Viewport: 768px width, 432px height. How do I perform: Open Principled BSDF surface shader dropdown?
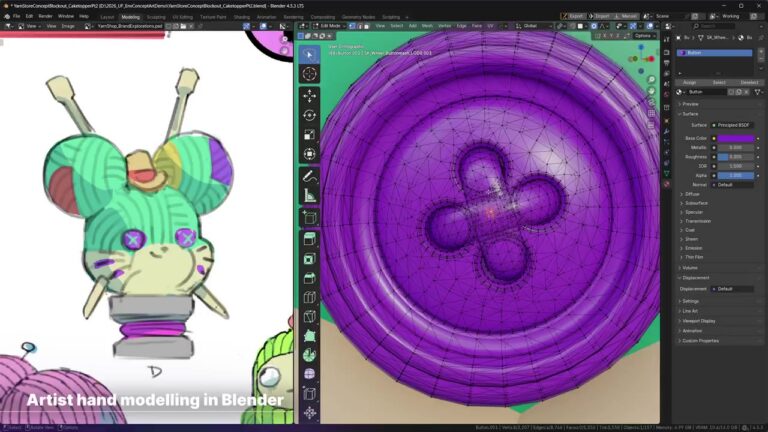click(733, 125)
